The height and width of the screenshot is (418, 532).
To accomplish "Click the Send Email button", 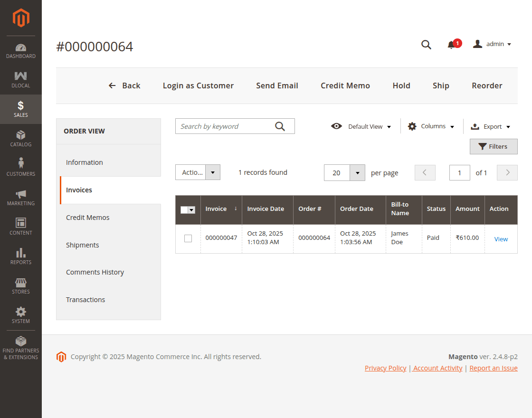I will 277,85.
